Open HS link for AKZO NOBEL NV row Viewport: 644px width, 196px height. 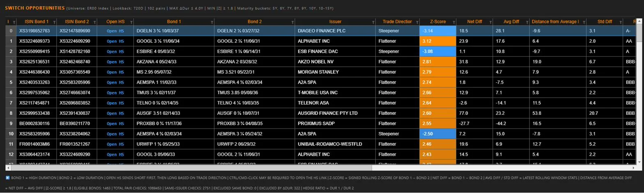click(x=115, y=62)
